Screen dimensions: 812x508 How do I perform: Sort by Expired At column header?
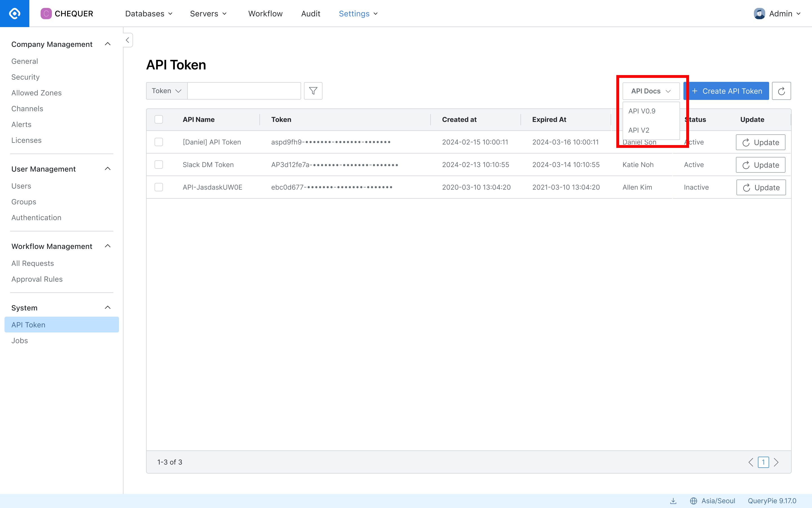(549, 119)
